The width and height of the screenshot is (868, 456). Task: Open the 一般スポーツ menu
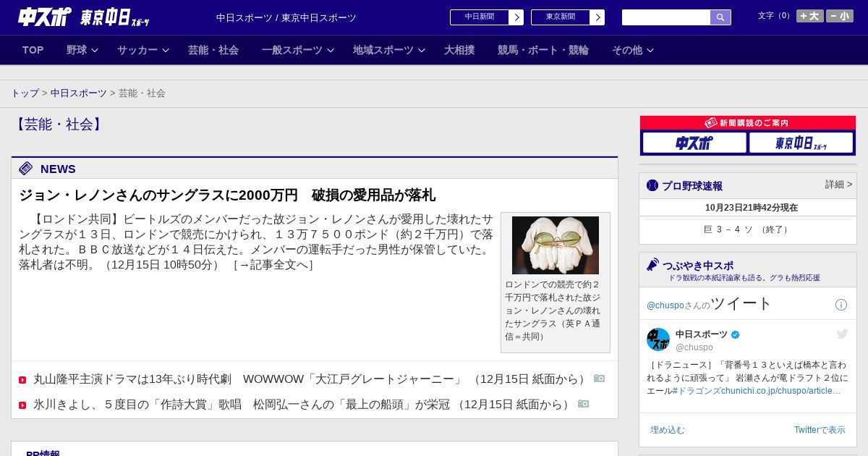pos(292,50)
